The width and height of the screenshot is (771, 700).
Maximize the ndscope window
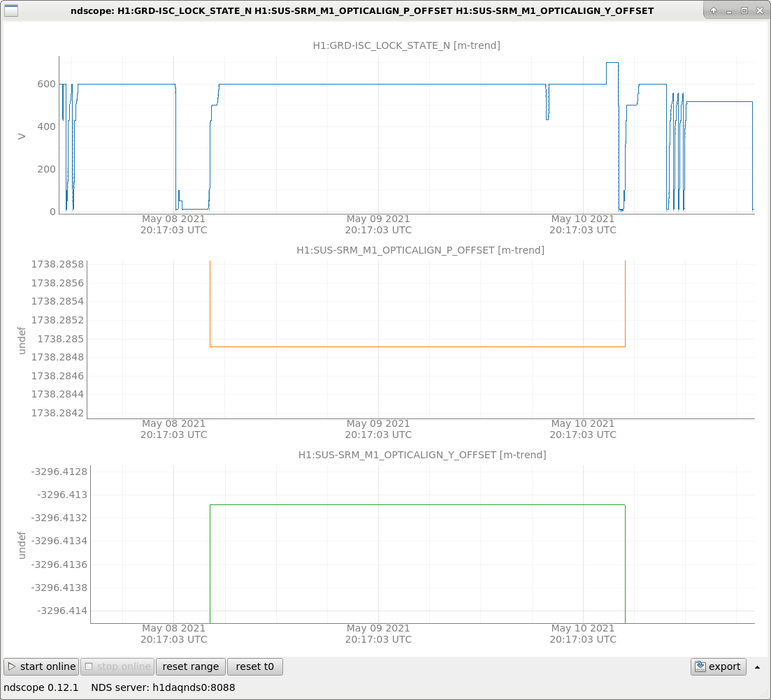coord(744,10)
